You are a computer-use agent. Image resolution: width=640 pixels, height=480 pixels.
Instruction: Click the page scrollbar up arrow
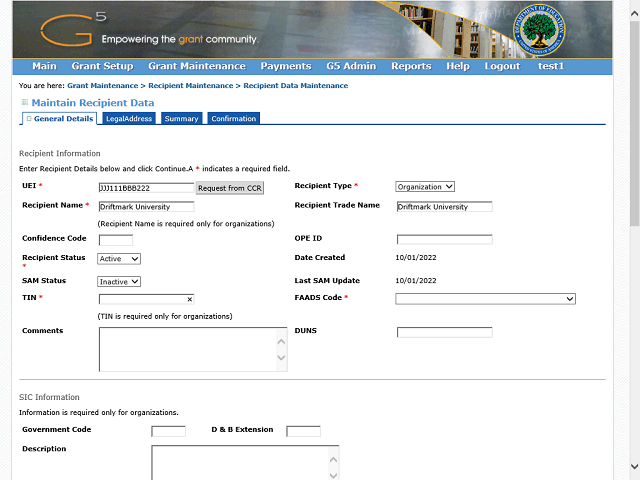(635, 13)
